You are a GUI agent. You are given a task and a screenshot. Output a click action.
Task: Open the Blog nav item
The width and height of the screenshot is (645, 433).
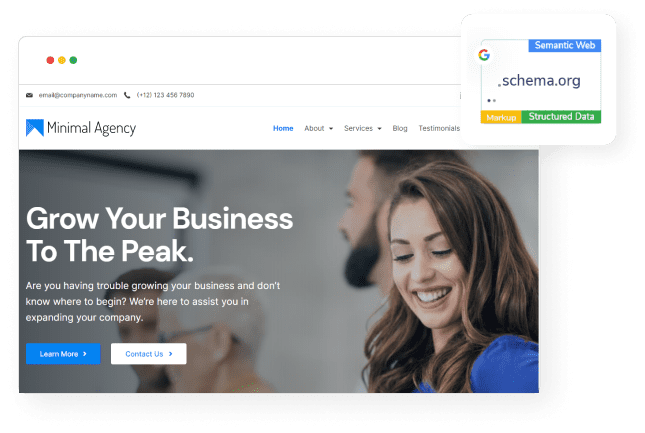400,128
